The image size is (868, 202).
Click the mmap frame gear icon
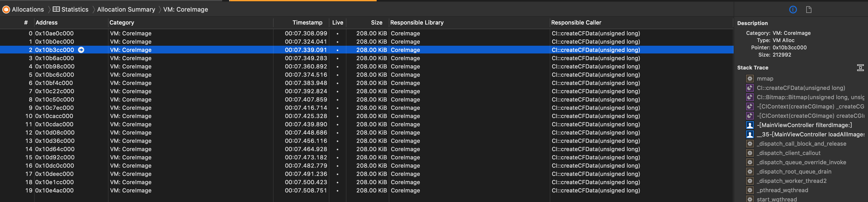pos(750,79)
